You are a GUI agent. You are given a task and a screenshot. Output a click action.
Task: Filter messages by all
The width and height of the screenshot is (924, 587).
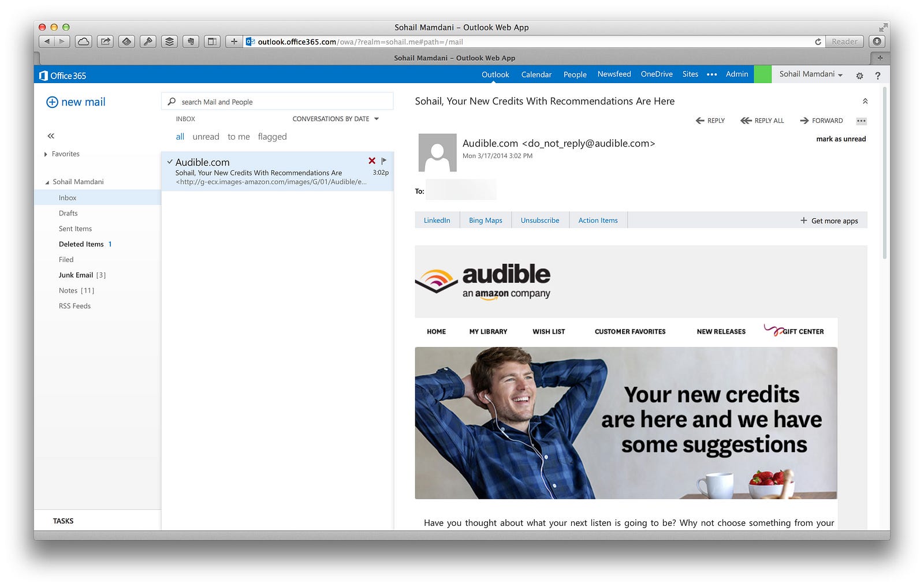click(180, 137)
